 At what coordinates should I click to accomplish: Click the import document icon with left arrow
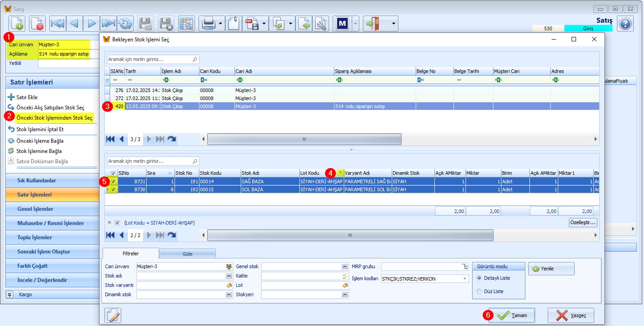[x=304, y=23]
